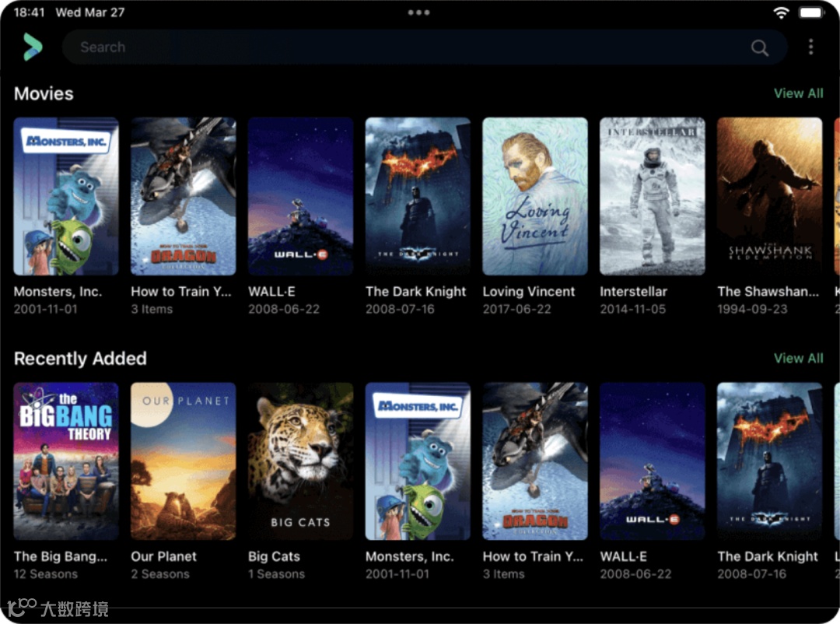Tap the Interstellar title text
This screenshot has width=840, height=624.
[x=634, y=292]
